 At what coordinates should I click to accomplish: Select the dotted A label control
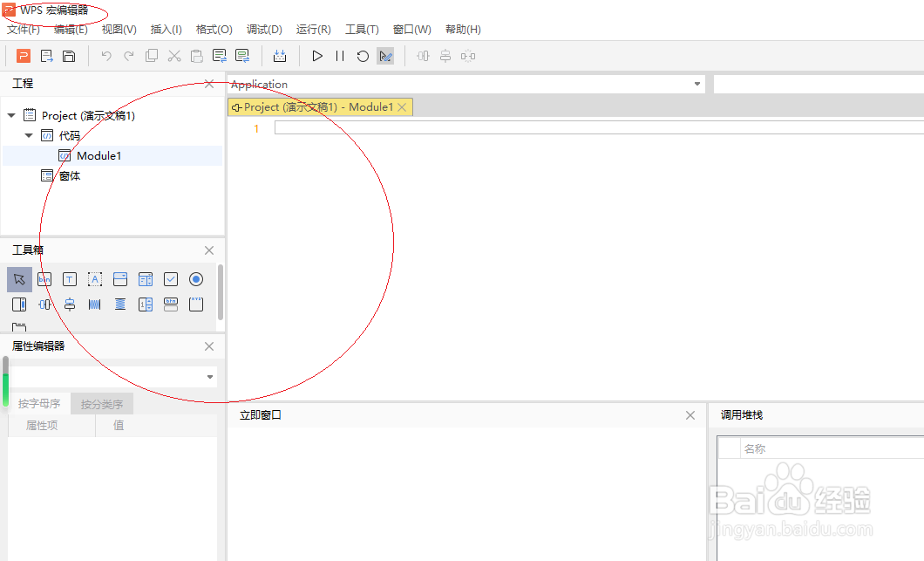click(x=95, y=279)
